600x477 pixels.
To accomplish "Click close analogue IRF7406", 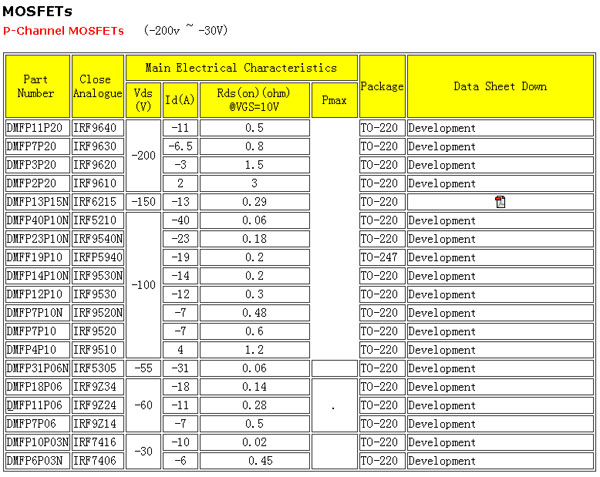I will click(95, 461).
